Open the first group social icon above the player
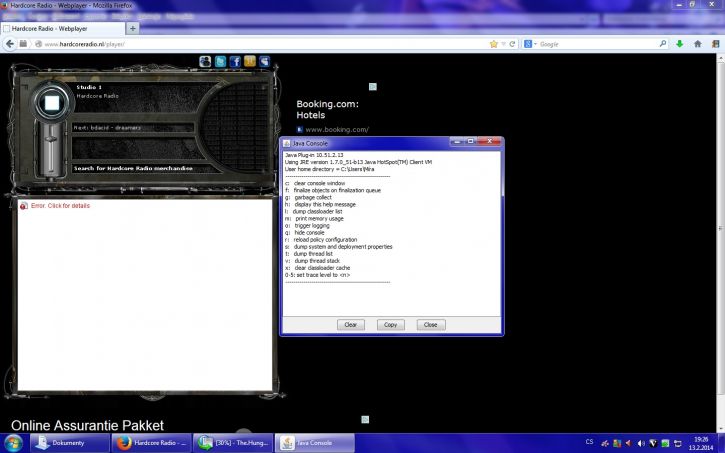The height and width of the screenshot is (453, 725). (205, 61)
